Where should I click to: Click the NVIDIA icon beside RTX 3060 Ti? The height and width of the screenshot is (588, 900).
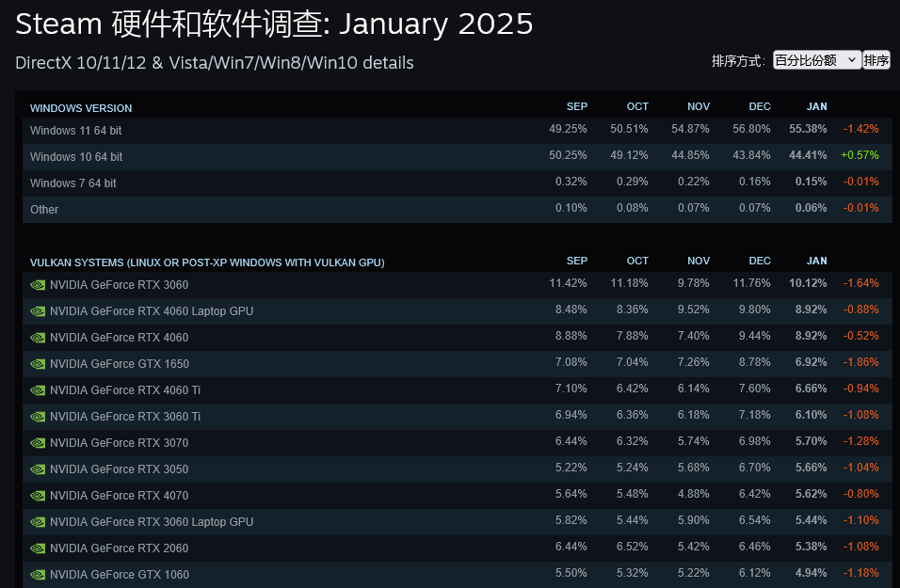click(x=38, y=416)
